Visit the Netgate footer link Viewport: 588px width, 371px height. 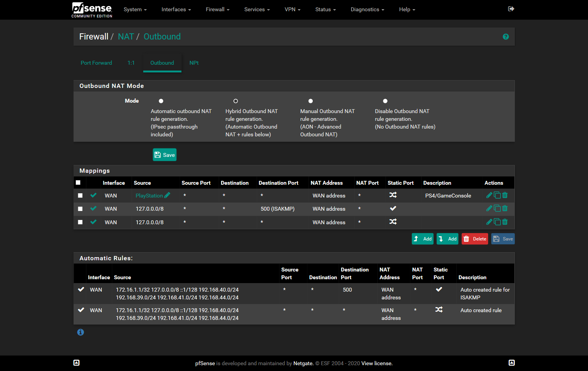[303, 363]
